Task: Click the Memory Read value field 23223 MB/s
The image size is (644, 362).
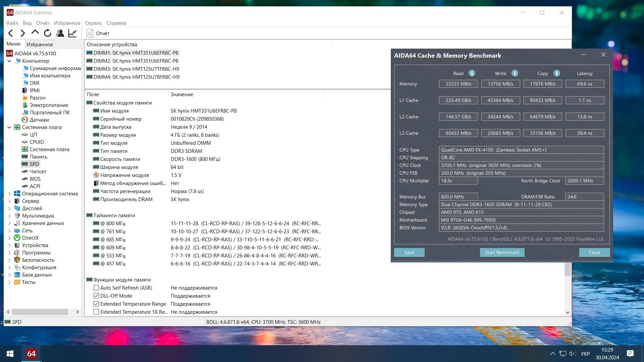Action: point(458,84)
